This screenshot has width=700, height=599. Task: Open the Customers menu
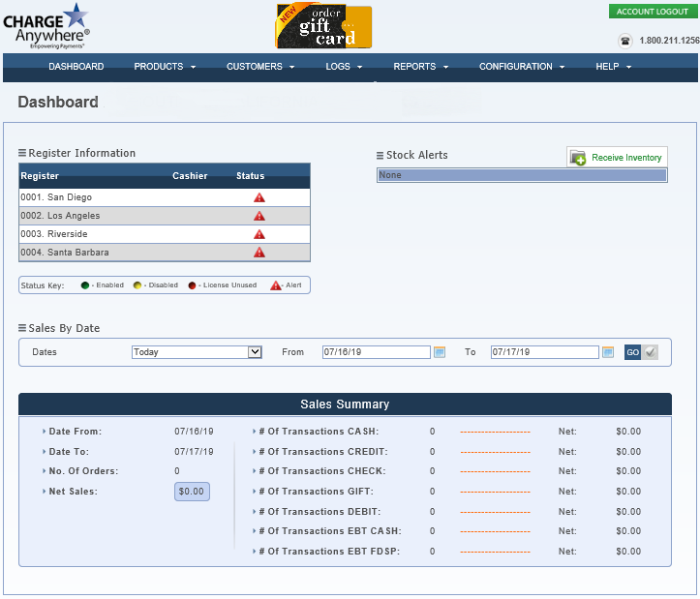(260, 67)
